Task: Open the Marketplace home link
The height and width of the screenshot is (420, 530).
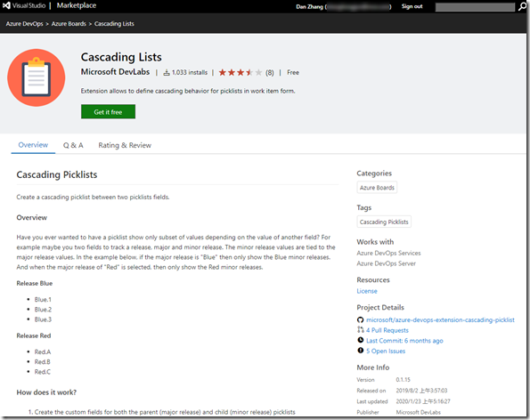Action: [77, 5]
